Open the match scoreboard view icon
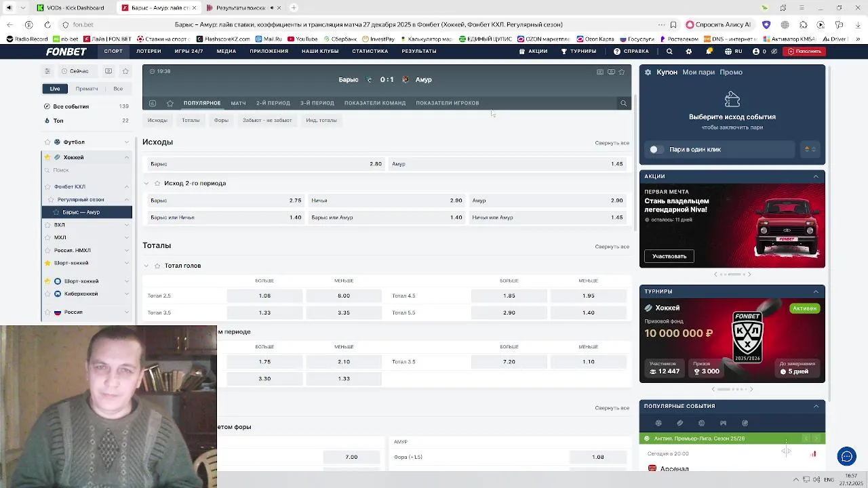The image size is (868, 488). [600, 72]
